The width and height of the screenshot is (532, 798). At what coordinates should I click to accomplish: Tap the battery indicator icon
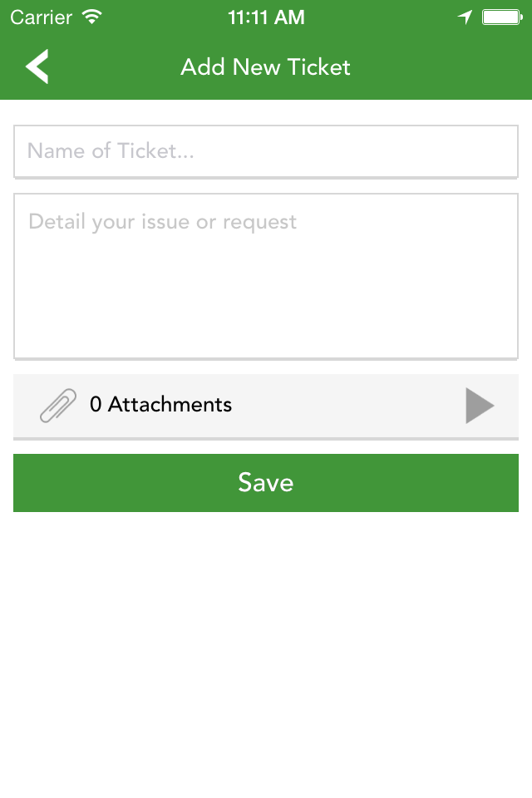(502, 17)
